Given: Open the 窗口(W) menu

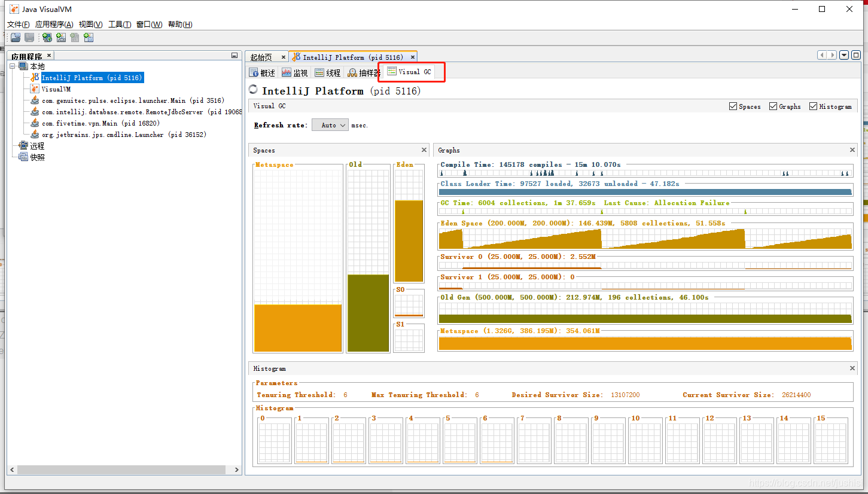Looking at the screenshot, I should 149,25.
